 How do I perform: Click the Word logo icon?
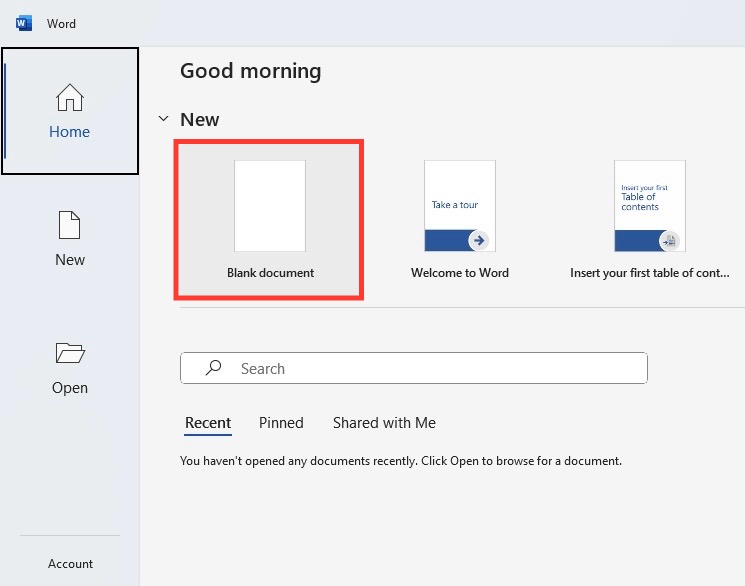tap(24, 23)
